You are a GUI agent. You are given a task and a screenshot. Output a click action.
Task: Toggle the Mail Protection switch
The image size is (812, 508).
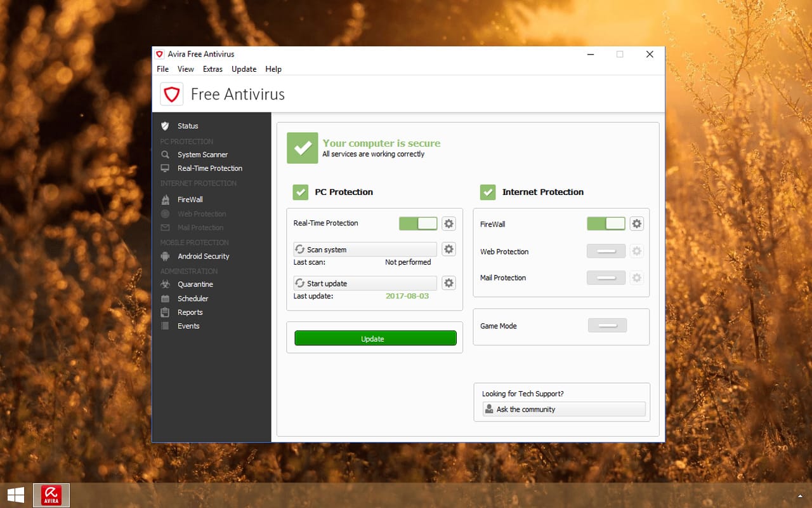[x=606, y=277]
